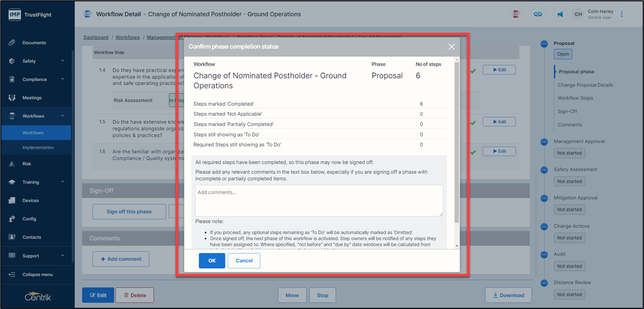Expand the Training menu chevron

click(x=63, y=182)
